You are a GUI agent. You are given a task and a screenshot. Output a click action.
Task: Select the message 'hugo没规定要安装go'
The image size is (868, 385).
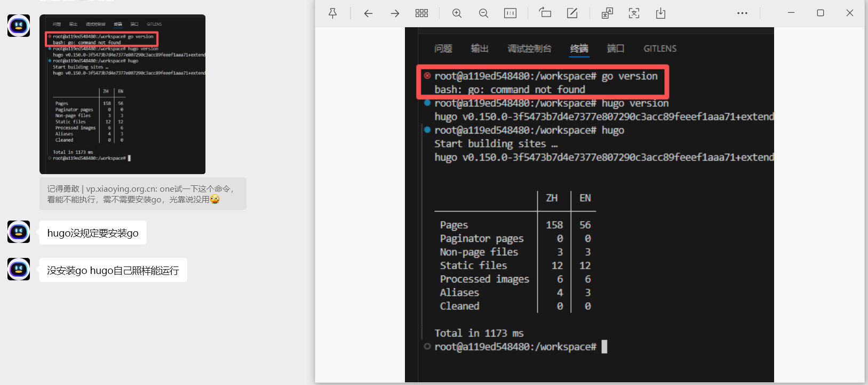(x=93, y=233)
